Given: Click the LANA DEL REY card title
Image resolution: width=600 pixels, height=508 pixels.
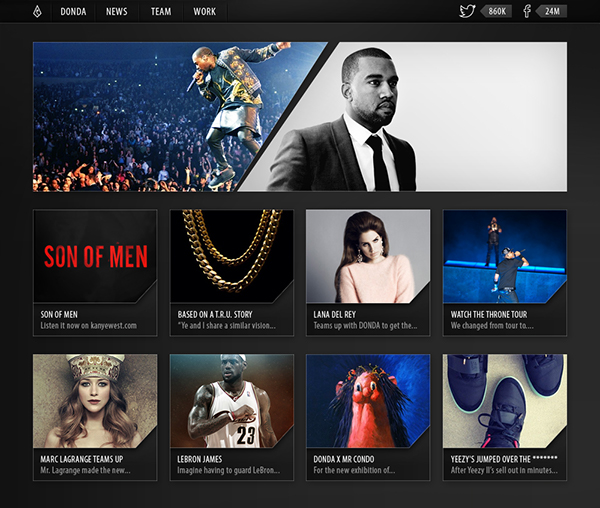Looking at the screenshot, I should pos(334,314).
